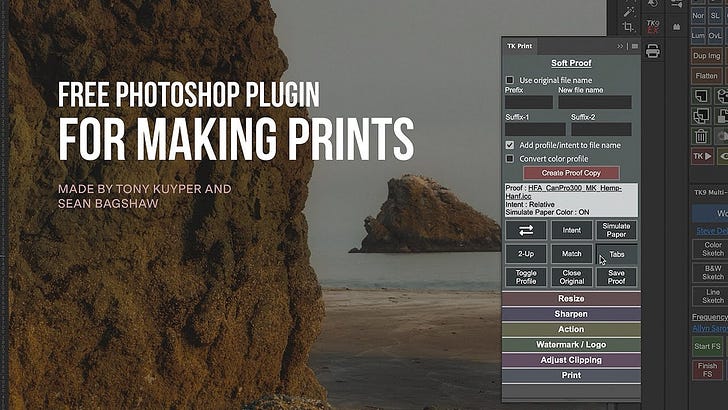Click the Color Sketch button
Screen dimensions: 728x410
pyautogui.click(x=712, y=249)
